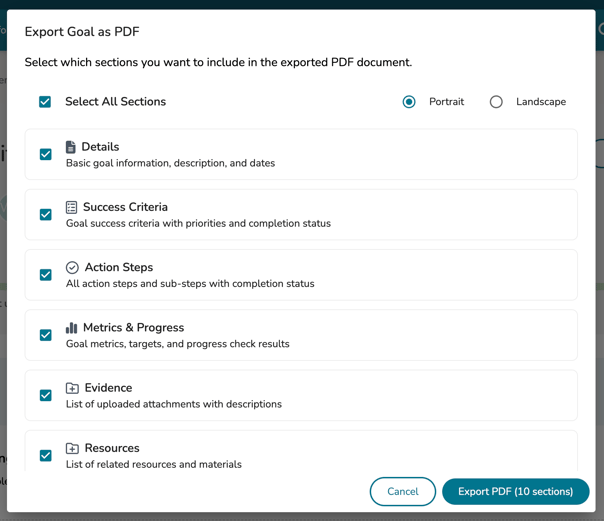Toggle the Success Criteria checkbox

pyautogui.click(x=46, y=215)
